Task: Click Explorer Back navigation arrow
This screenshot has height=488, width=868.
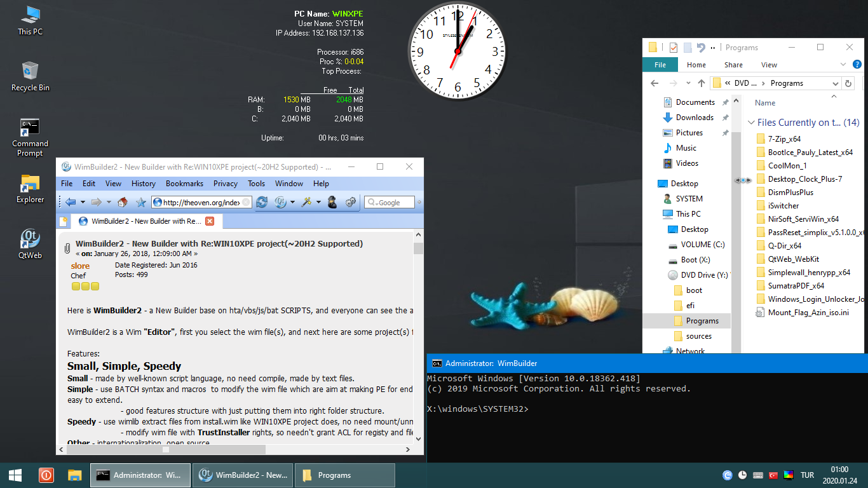Action: 654,83
